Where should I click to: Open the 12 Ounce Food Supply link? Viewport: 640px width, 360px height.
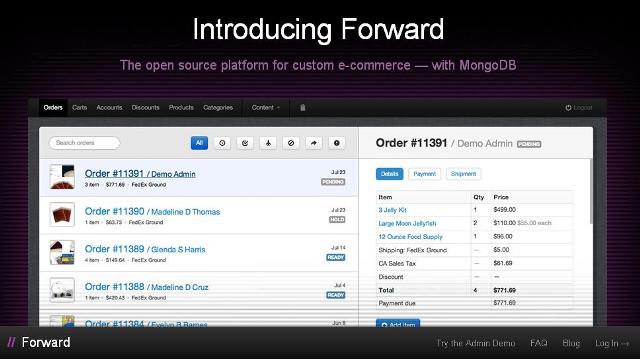[x=410, y=237]
